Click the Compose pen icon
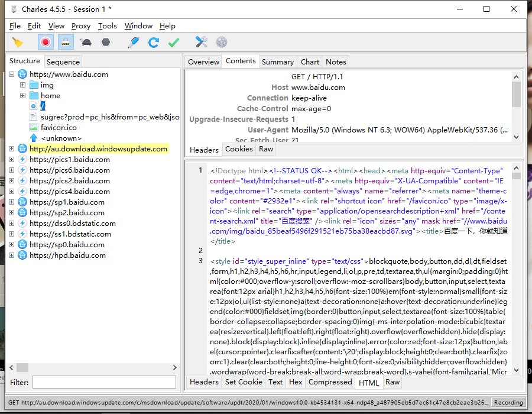This screenshot has width=532, height=414. click(x=134, y=43)
